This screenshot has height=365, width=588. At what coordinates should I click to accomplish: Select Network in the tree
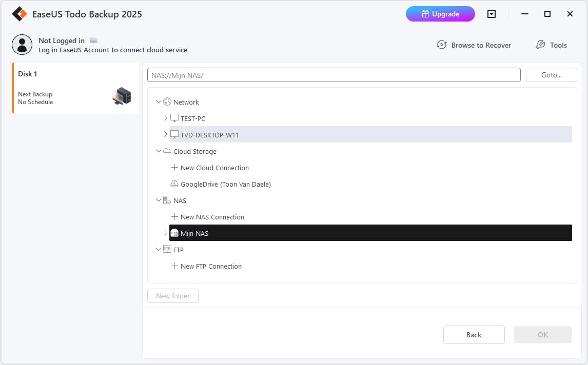coord(186,103)
